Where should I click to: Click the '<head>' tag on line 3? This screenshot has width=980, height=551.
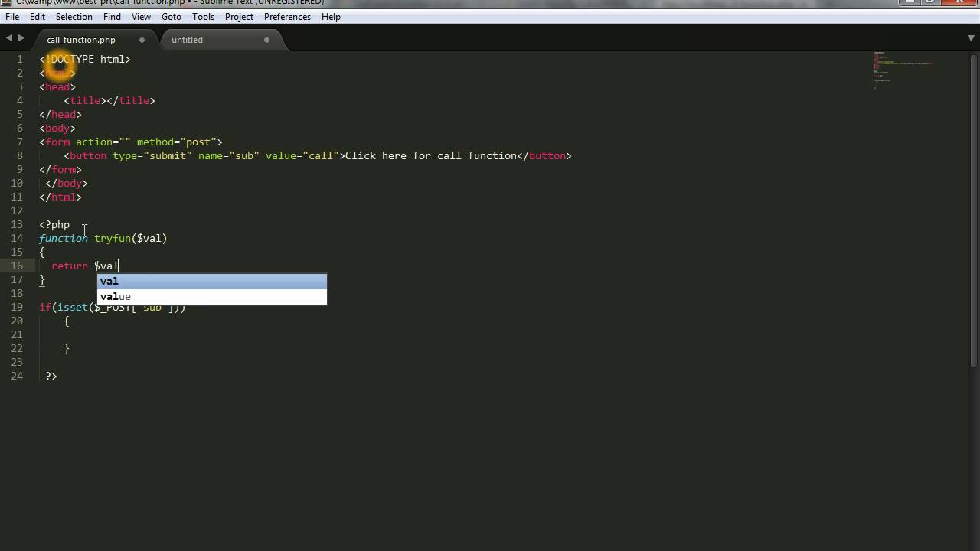coord(57,86)
